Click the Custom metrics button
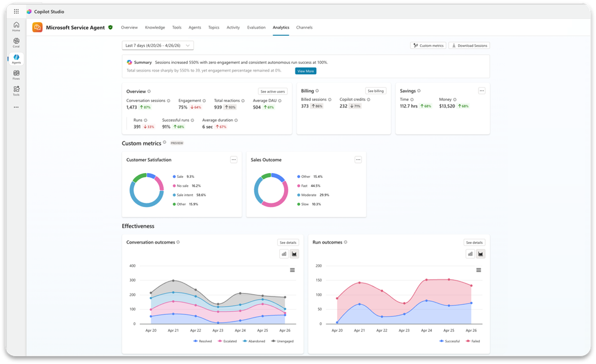This screenshot has height=364, width=596. (428, 45)
